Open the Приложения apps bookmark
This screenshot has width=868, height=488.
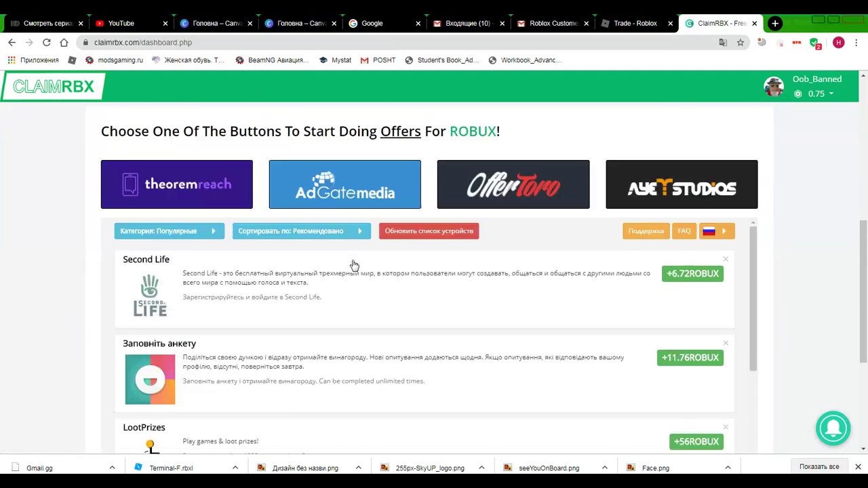(33, 60)
